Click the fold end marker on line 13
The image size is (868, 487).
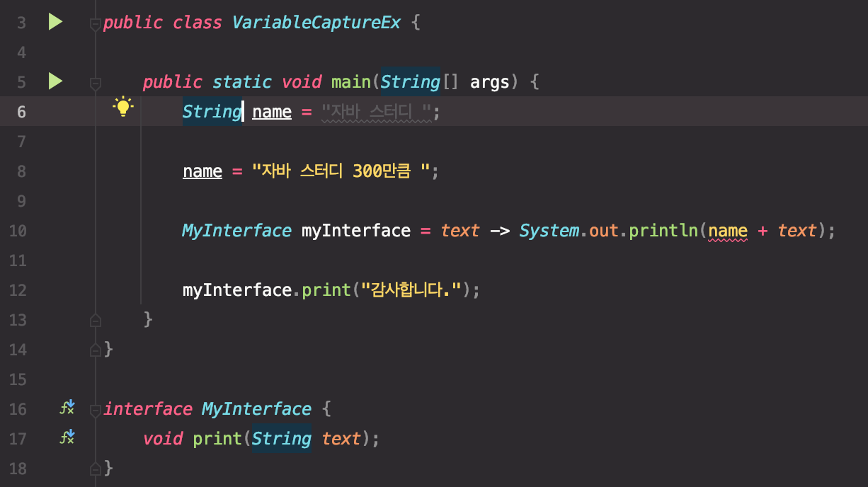point(95,320)
